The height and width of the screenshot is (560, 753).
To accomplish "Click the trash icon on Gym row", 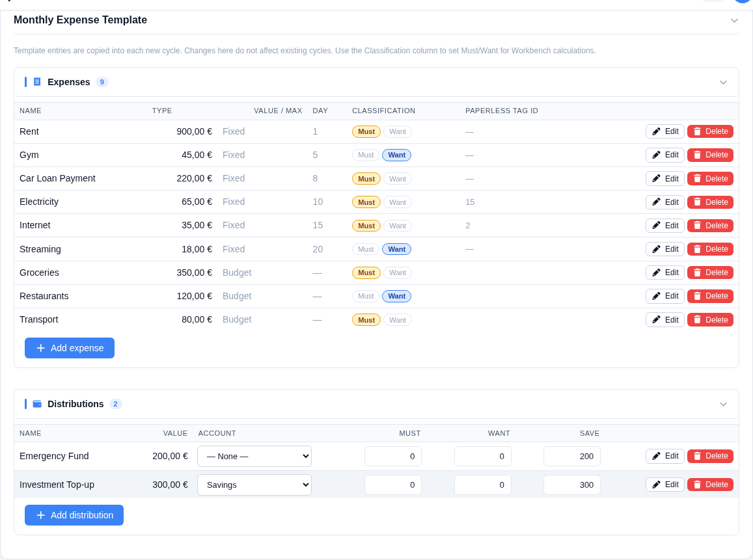I will 697,155.
